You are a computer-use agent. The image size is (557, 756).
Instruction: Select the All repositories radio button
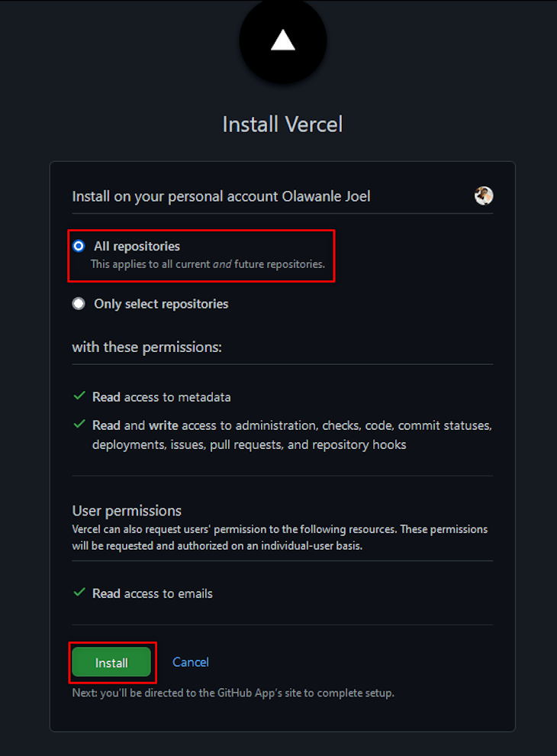79,246
